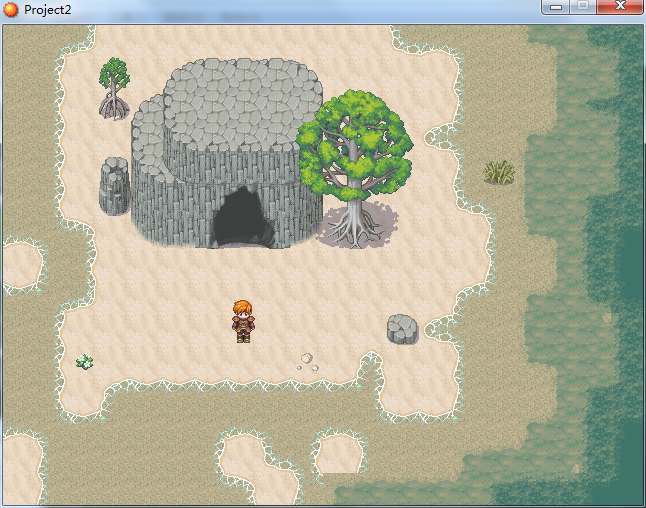The height and width of the screenshot is (508, 646).
Task: Minimize the Project2 window
Action: coord(556,7)
